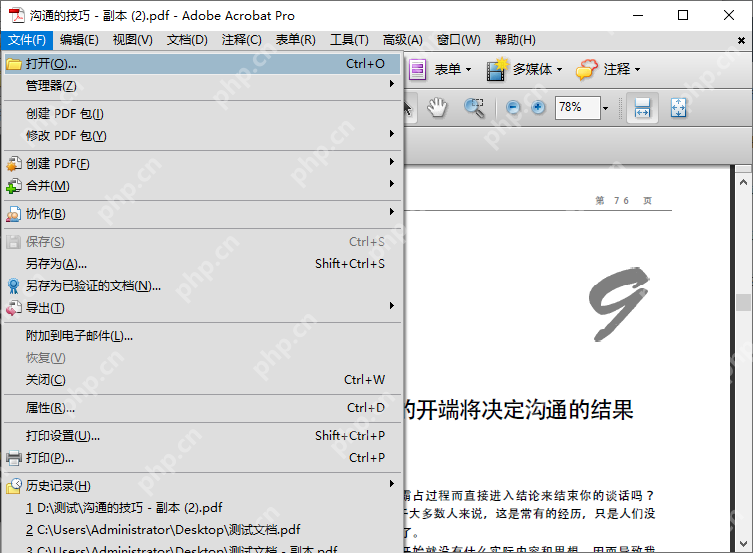The width and height of the screenshot is (753, 553).
Task: Open the 高级(A) menu
Action: click(402, 40)
